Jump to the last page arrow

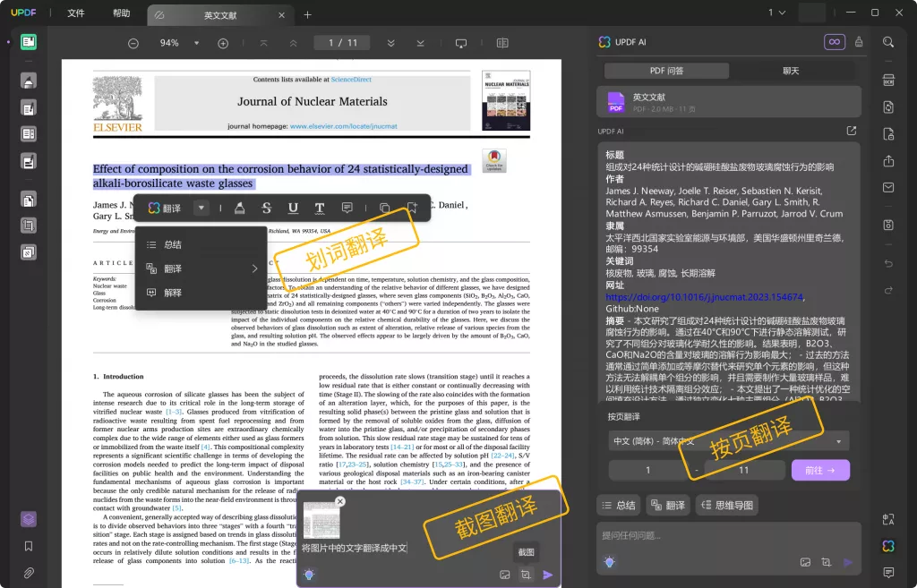click(x=420, y=43)
